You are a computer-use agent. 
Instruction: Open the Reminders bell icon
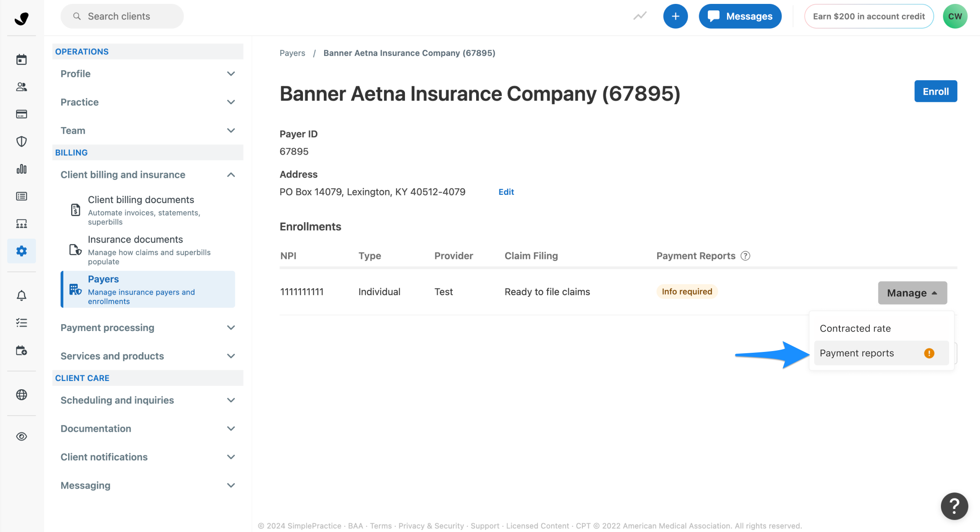coord(21,296)
